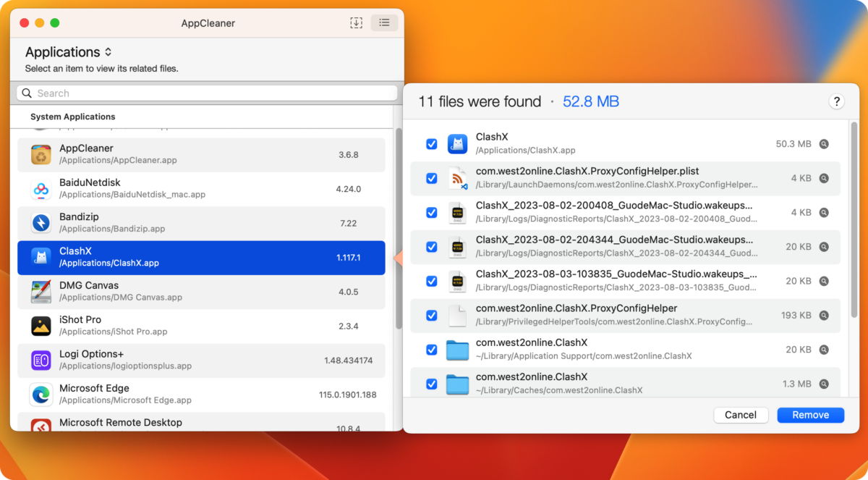Click the 193 KB size value
This screenshot has height=480, width=868.
pos(796,316)
